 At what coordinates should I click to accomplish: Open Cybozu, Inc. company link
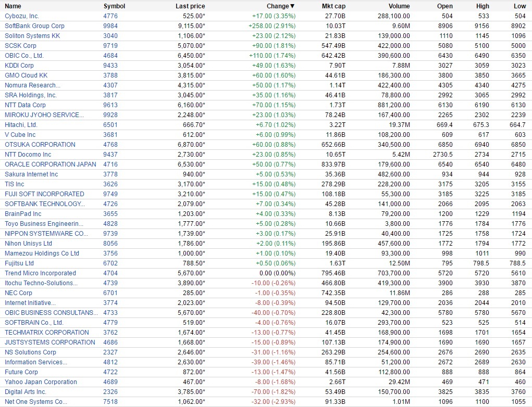point(22,16)
